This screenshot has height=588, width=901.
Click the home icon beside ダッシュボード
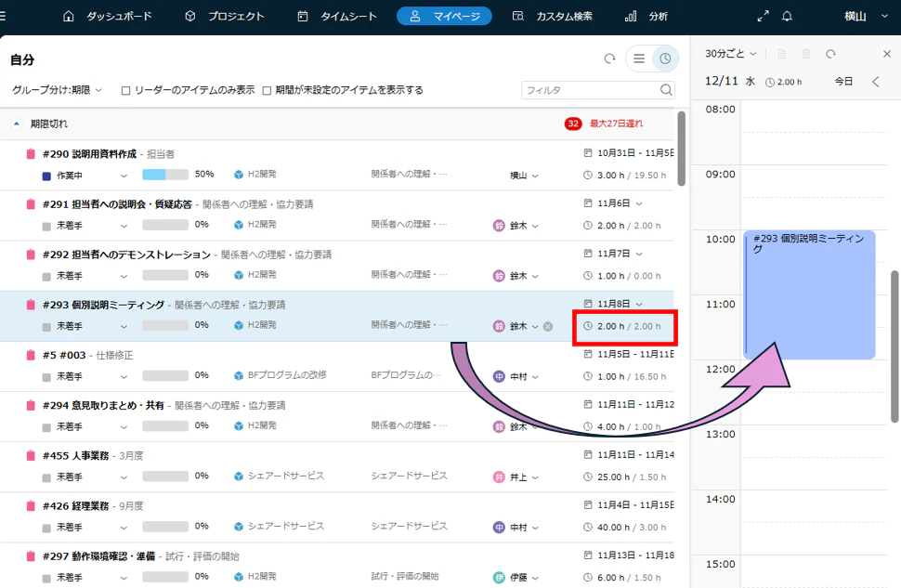(69, 16)
